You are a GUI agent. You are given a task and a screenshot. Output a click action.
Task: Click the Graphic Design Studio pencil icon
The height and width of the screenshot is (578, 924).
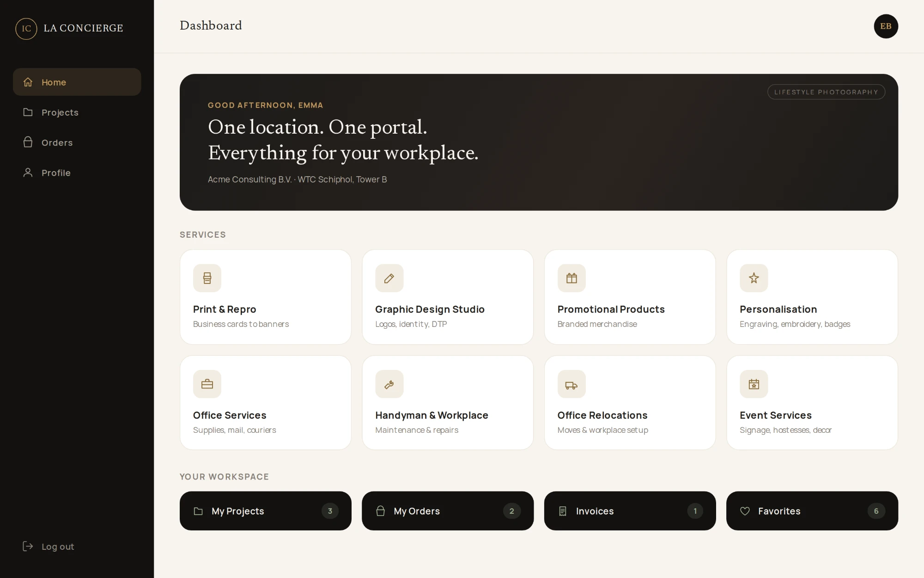click(389, 278)
